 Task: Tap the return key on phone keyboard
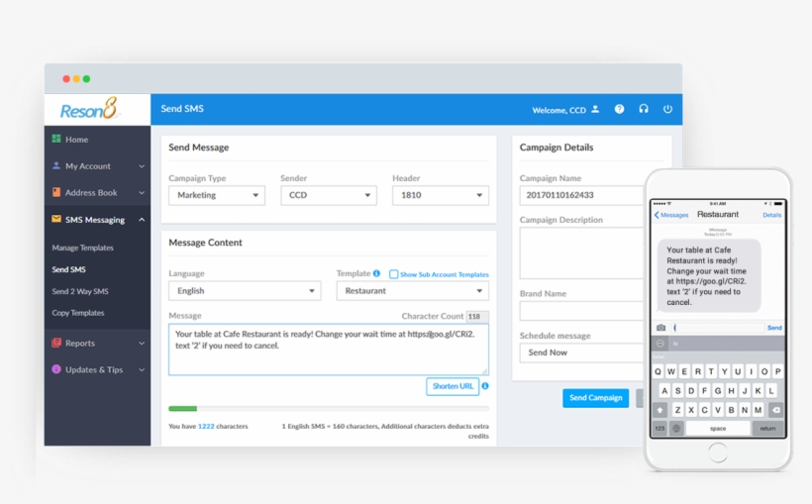coord(767,429)
